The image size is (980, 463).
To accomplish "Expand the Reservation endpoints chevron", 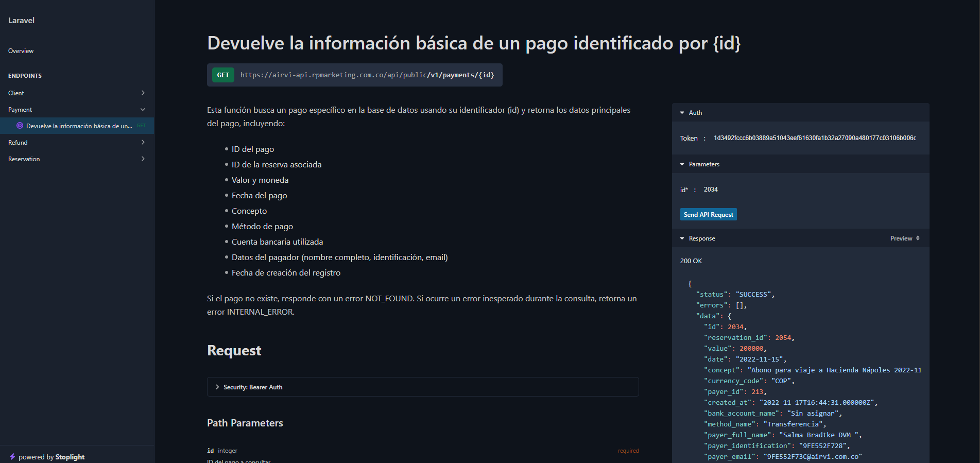I will click(143, 159).
